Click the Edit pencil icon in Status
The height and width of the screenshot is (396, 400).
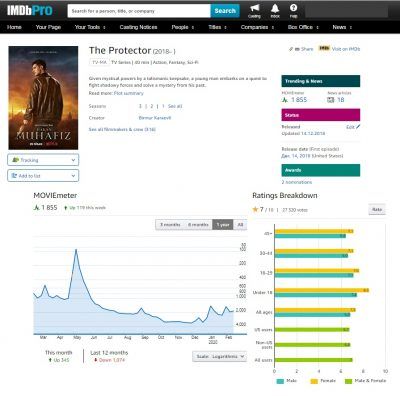(x=358, y=127)
